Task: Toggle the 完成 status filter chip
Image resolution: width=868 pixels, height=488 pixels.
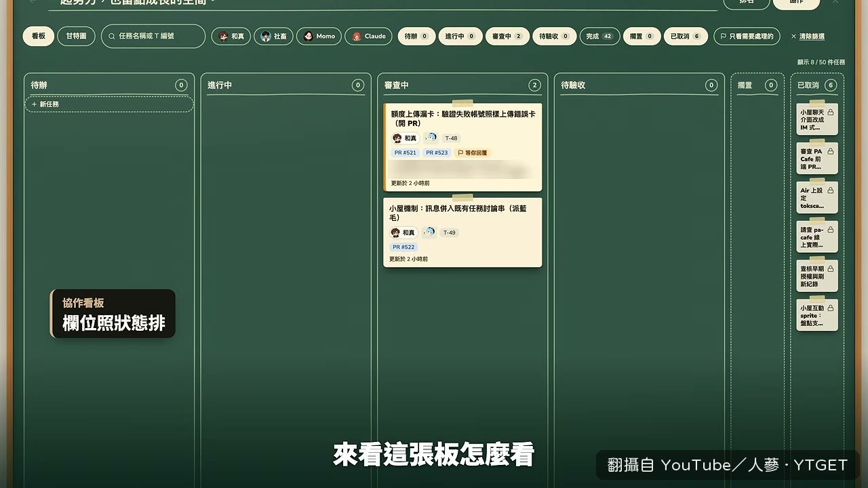Action: click(599, 36)
